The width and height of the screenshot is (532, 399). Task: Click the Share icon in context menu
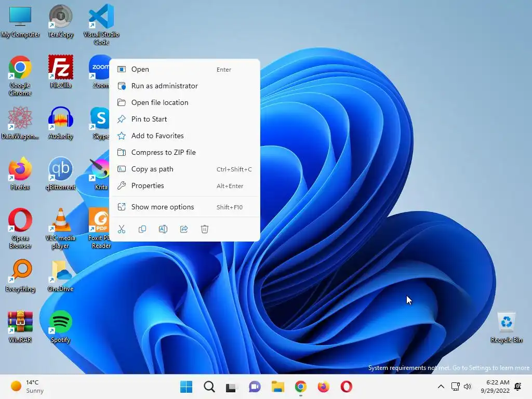(184, 229)
